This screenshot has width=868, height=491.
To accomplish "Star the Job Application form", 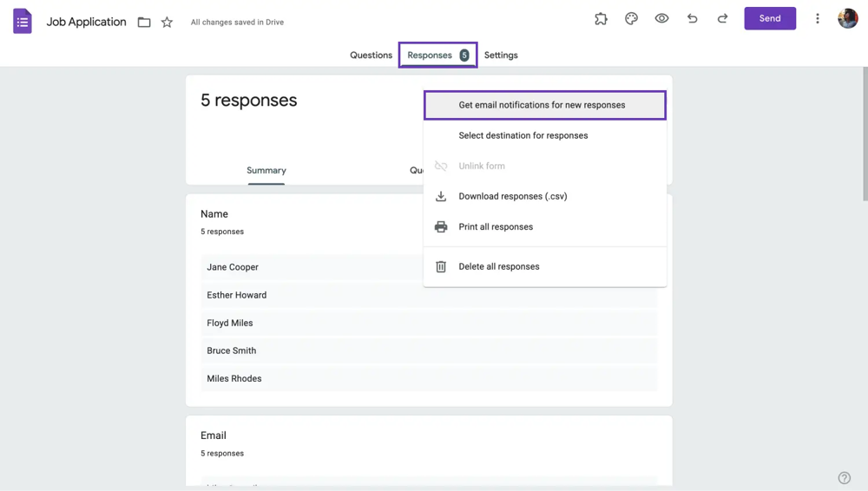I will click(167, 23).
